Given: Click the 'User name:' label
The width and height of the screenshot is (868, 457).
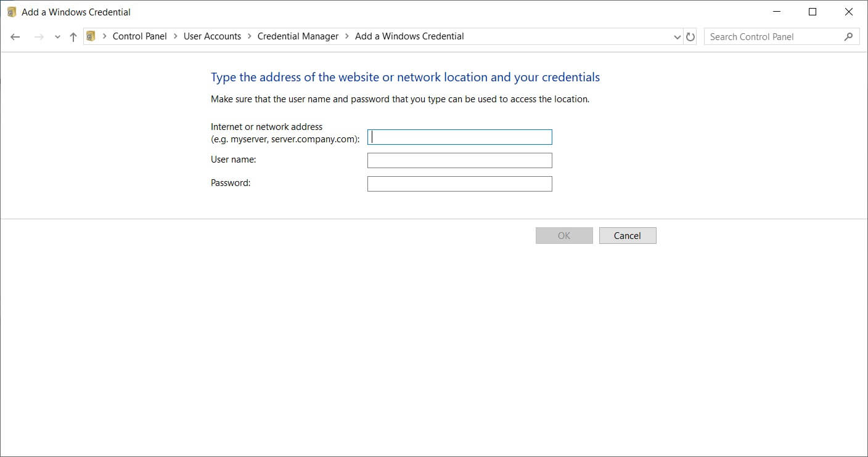Looking at the screenshot, I should click(x=234, y=160).
